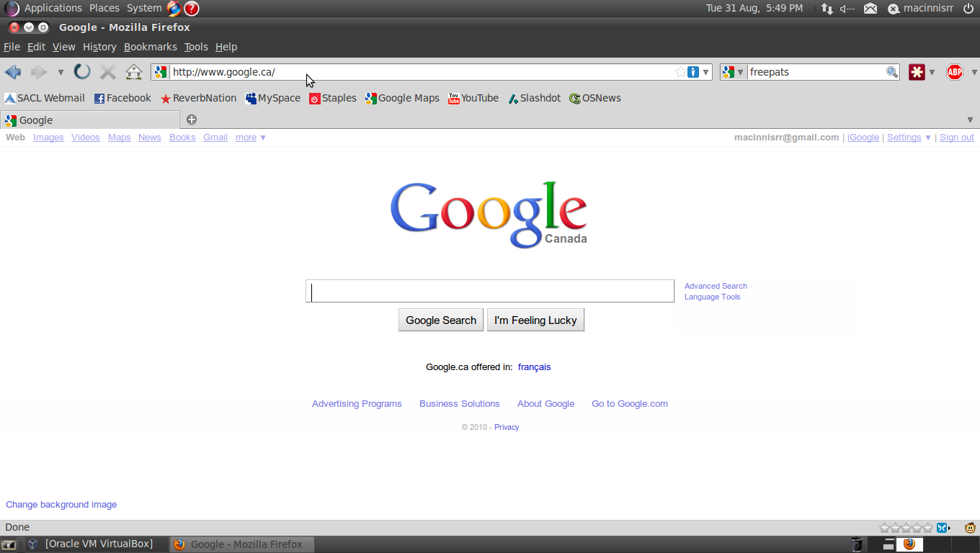The width and height of the screenshot is (980, 553).
Task: Open the MySpace bookmark
Action: tap(273, 98)
